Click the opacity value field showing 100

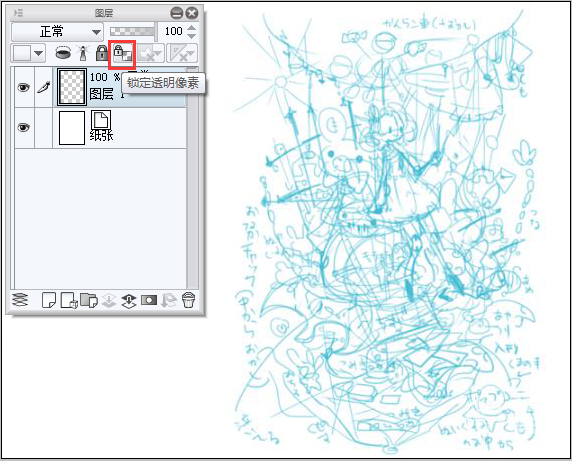174,32
